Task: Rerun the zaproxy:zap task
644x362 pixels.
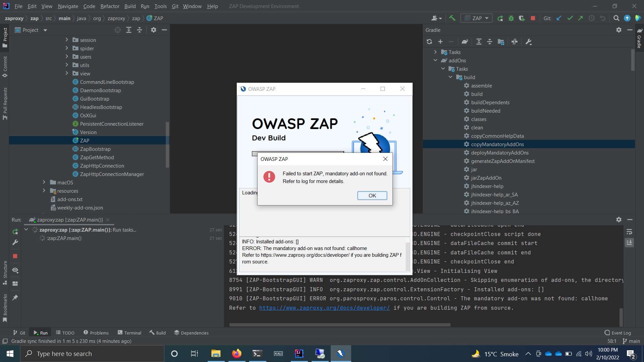Action: click(15, 231)
